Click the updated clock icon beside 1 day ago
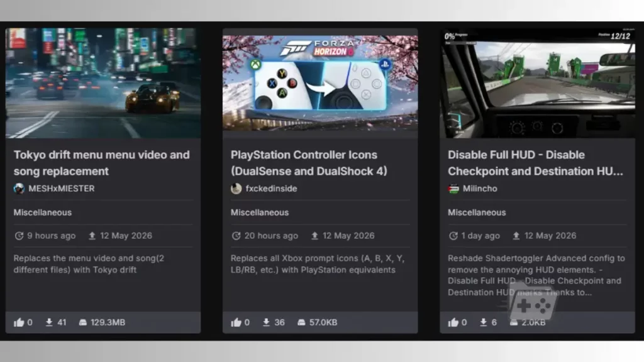 (x=453, y=236)
